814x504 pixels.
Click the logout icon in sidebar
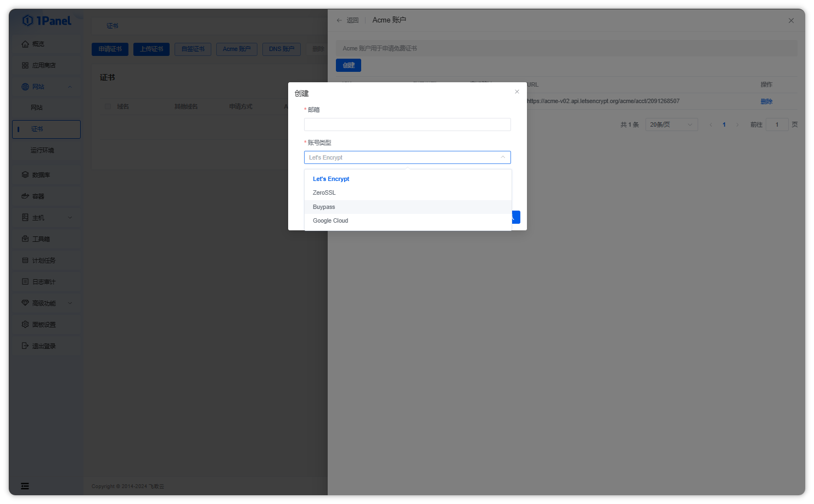pyautogui.click(x=25, y=346)
